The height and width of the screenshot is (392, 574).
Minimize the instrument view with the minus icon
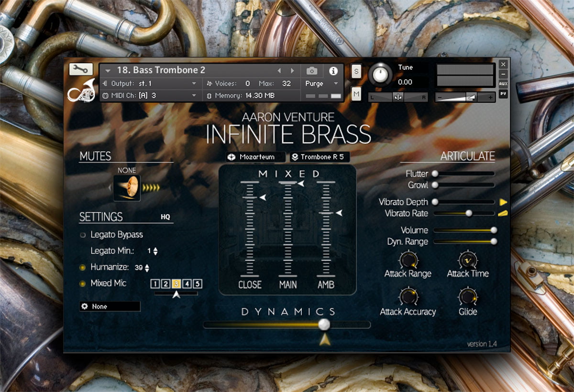click(x=503, y=74)
